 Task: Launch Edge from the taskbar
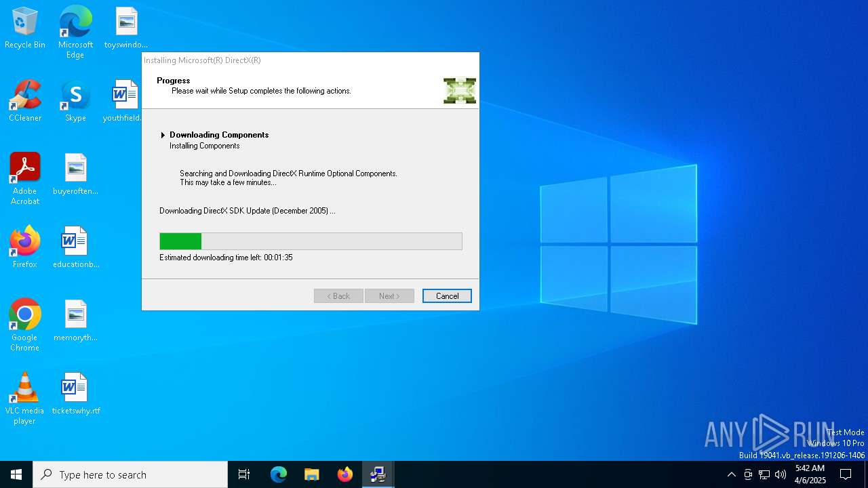279,474
